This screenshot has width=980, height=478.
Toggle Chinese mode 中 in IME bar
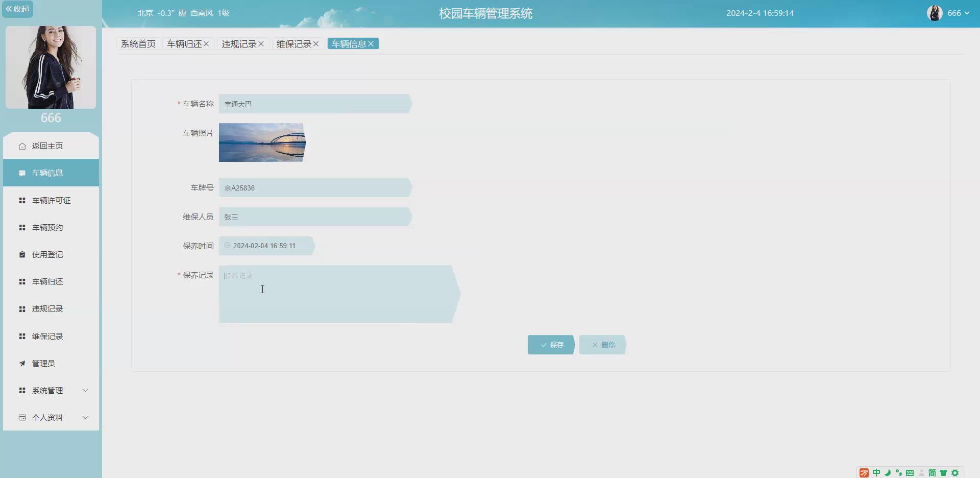[876, 473]
